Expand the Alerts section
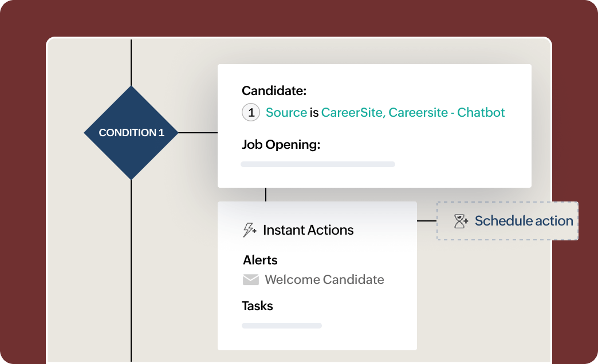This screenshot has width=598, height=364. [259, 260]
